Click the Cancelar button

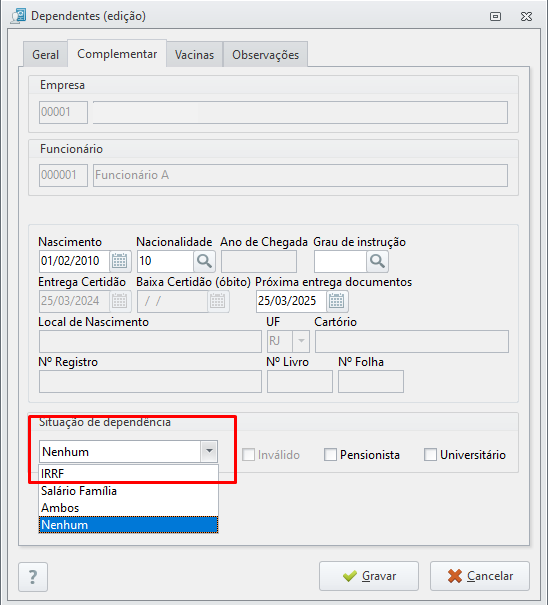point(480,576)
